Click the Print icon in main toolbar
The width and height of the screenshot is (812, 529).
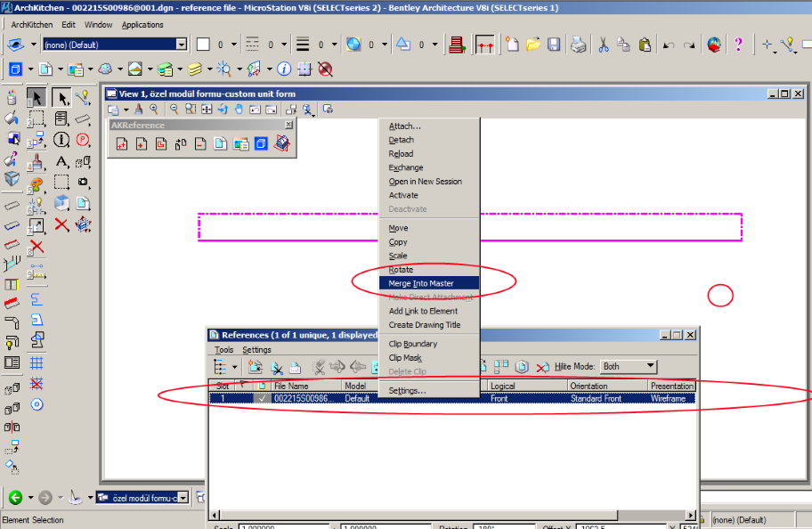pos(578,45)
